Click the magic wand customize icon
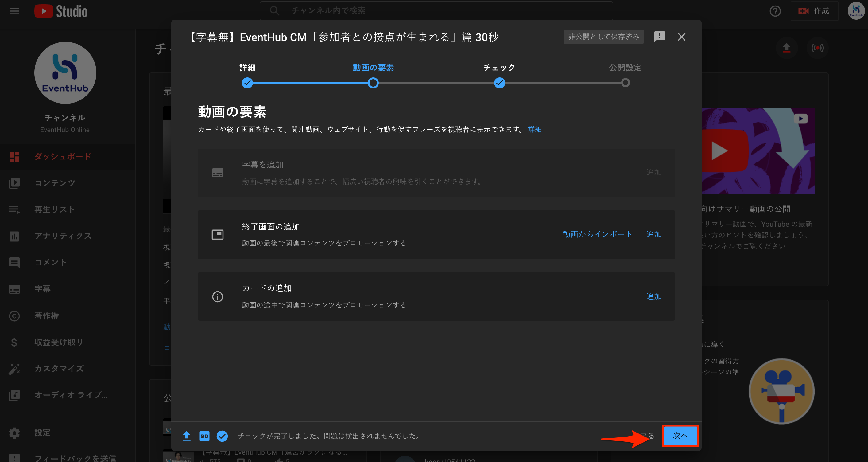The image size is (868, 462). (x=14, y=369)
